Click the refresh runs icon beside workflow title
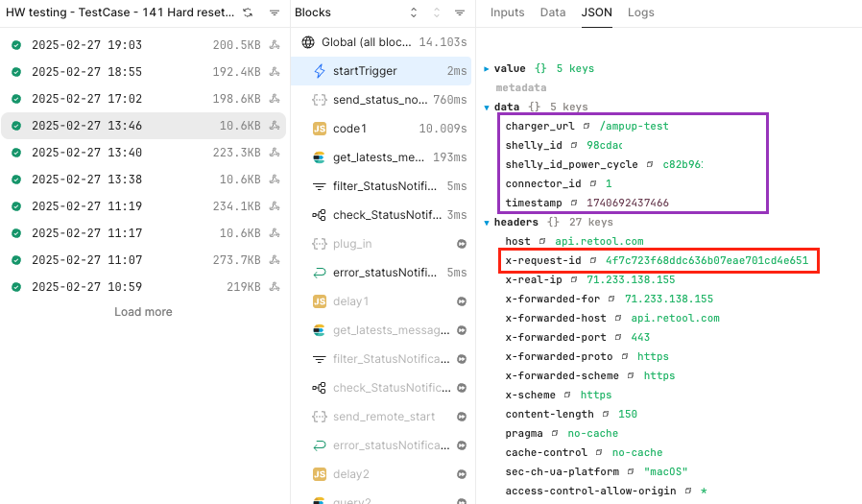The height and width of the screenshot is (504, 862). [248, 12]
